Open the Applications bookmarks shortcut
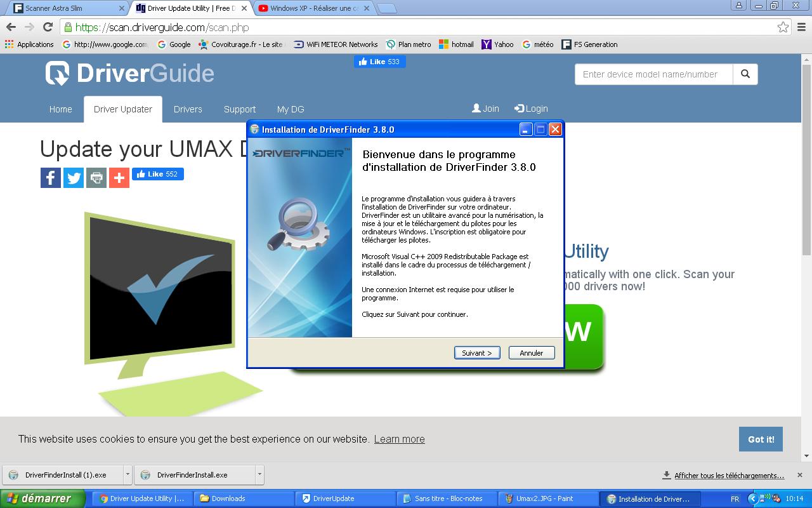The height and width of the screenshot is (508, 812). tap(29, 44)
